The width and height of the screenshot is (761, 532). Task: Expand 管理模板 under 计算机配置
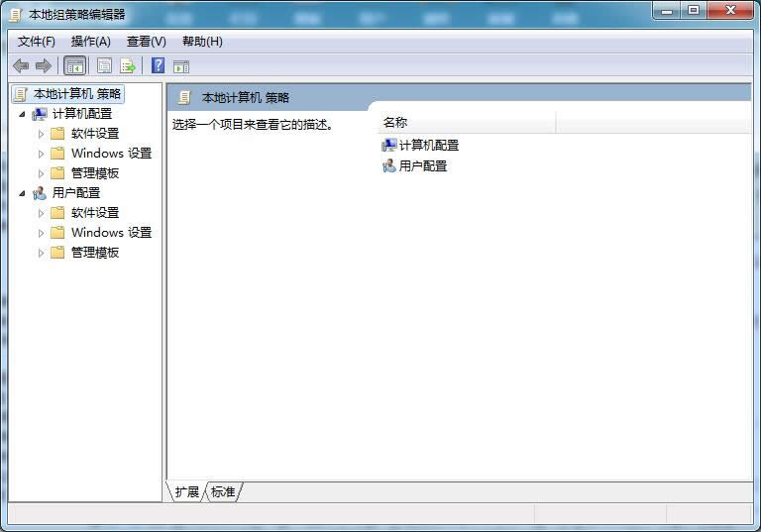tap(41, 173)
